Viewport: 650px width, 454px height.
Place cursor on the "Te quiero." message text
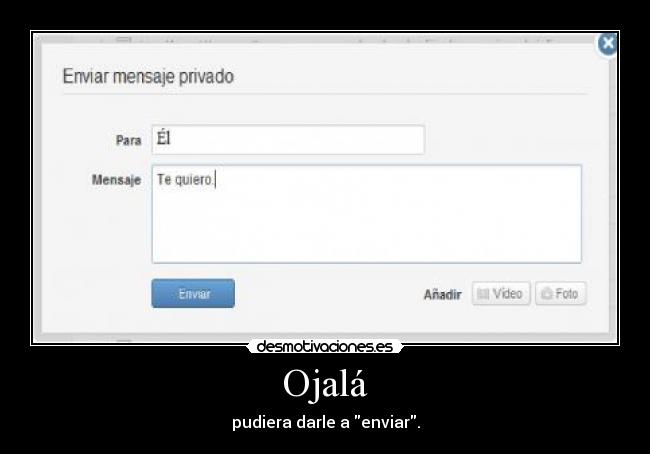(185, 180)
